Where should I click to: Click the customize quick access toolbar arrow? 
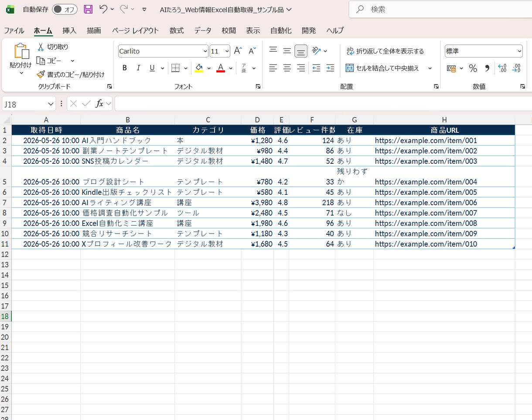[144, 9]
